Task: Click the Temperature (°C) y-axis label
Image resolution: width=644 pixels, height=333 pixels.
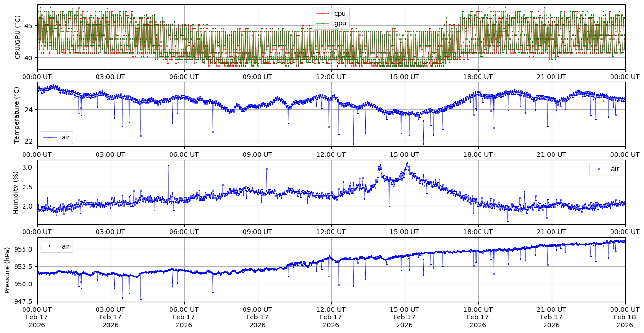Action: 18,114
